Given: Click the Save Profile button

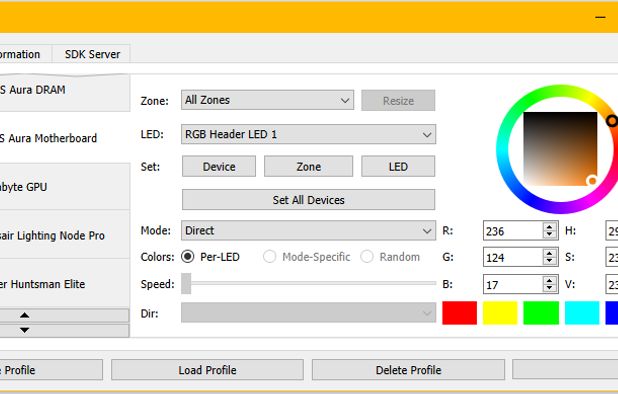Looking at the screenshot, I should tap(51, 370).
